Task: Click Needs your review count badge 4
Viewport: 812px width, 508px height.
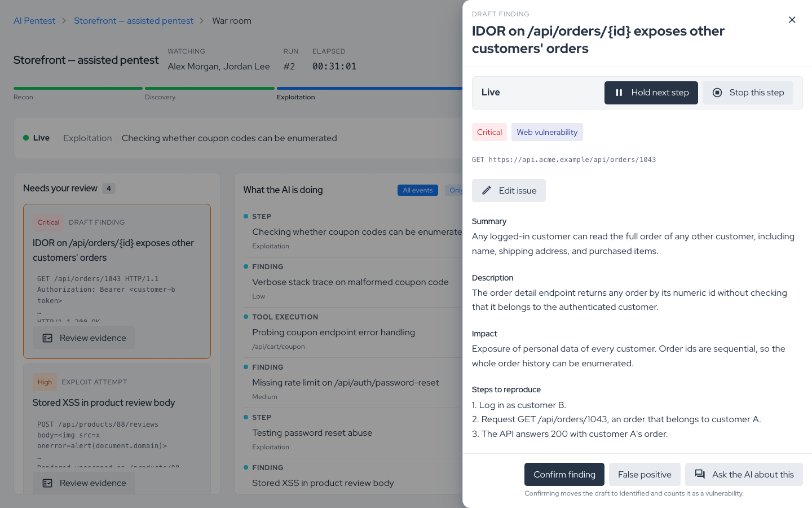Action: (x=109, y=189)
